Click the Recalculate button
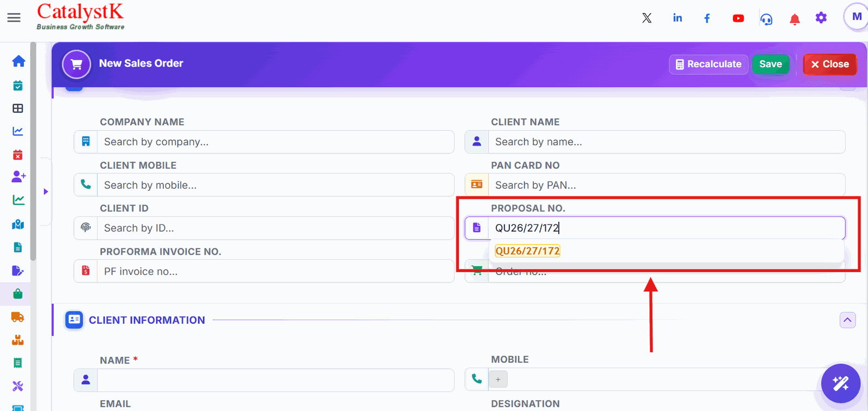Image resolution: width=868 pixels, height=411 pixels. [x=709, y=64]
